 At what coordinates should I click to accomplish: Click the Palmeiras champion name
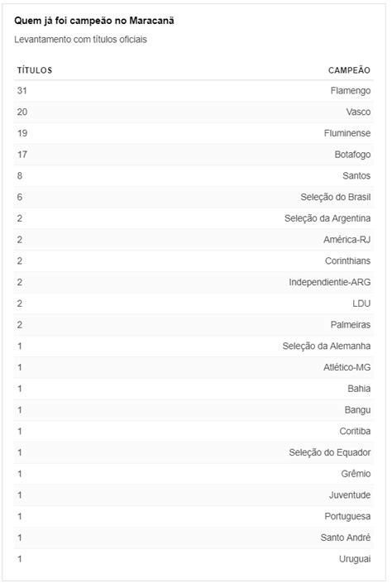351,325
